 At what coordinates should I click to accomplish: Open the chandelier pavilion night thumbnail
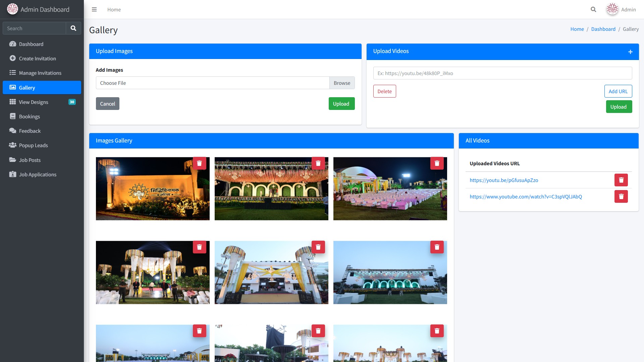(153, 273)
